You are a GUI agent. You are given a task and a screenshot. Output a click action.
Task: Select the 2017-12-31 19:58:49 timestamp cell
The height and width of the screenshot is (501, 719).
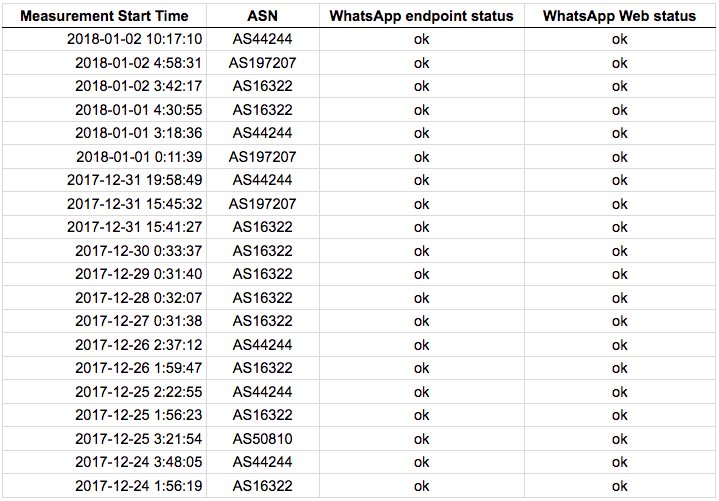135,180
